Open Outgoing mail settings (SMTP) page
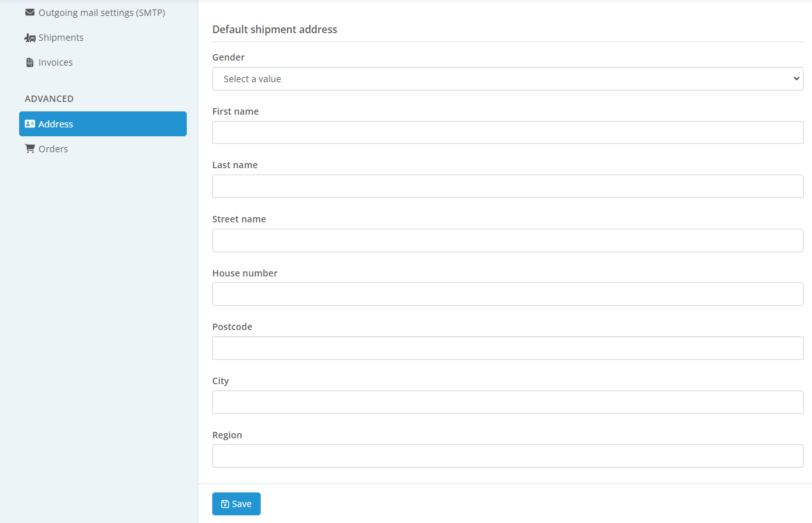The image size is (812, 523). coord(101,13)
